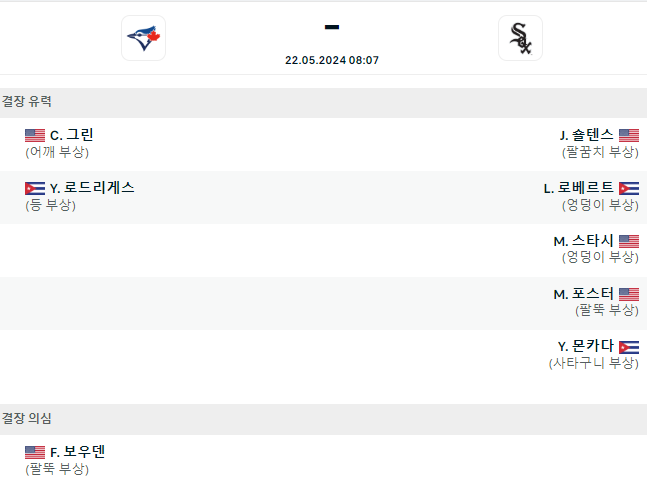Open player Y. 로드리게스
This screenshot has width=647, height=477.
[92, 188]
